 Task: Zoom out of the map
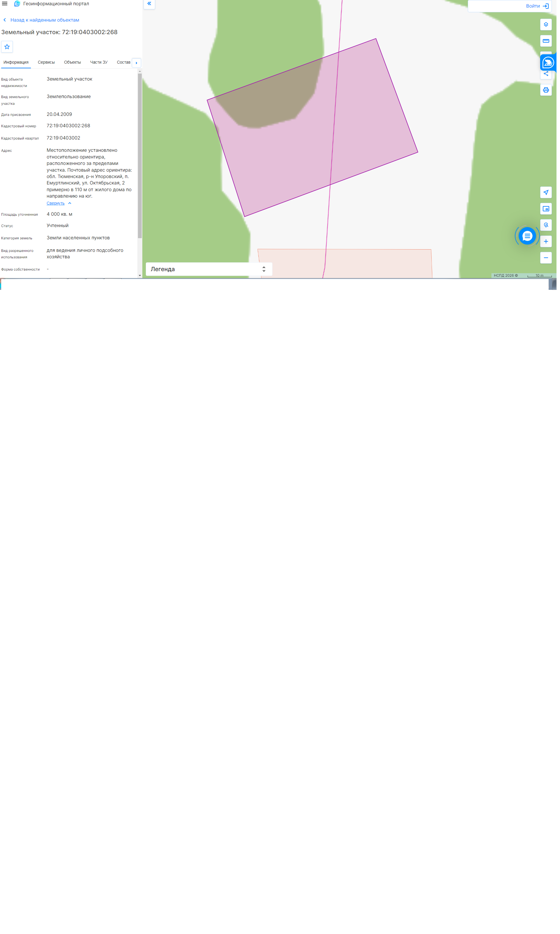[549, 259]
